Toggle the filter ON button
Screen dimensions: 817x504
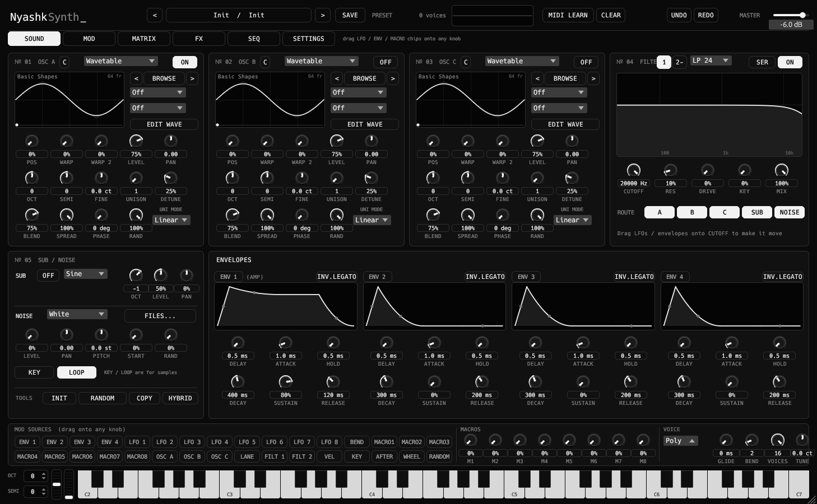coord(790,62)
